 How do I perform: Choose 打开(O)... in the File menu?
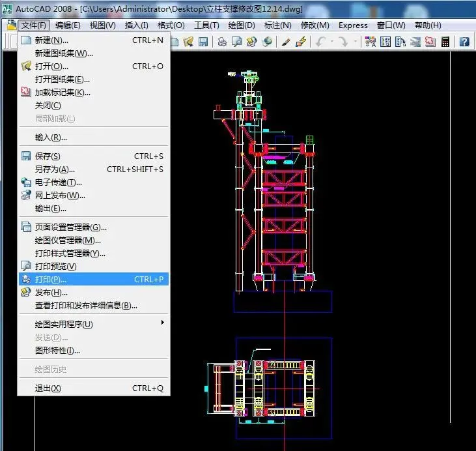point(94,66)
